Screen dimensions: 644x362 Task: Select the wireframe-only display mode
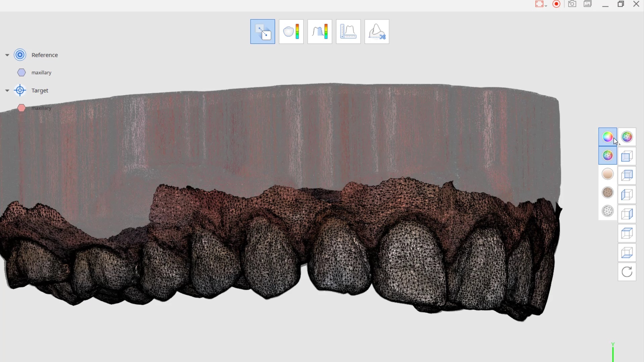click(608, 211)
